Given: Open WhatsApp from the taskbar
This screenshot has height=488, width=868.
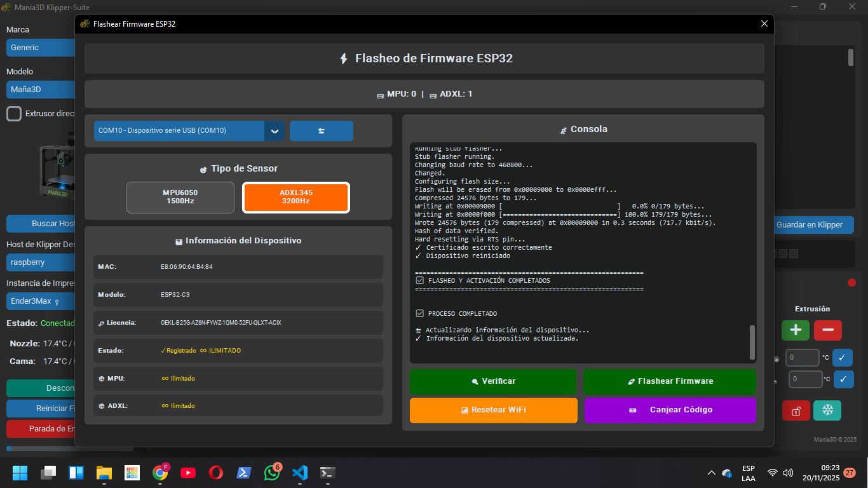Looking at the screenshot, I should (271, 473).
